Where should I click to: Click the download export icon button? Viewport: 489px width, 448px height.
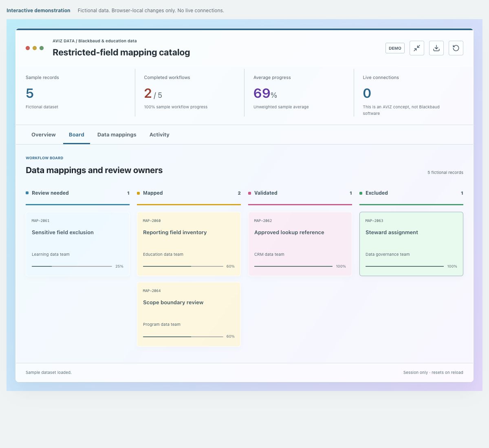coord(436,48)
